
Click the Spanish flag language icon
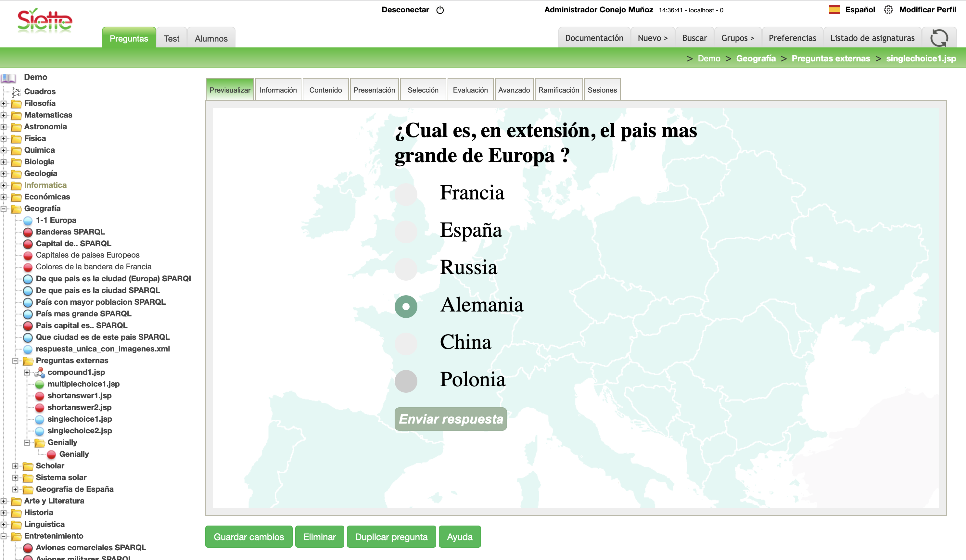click(834, 10)
